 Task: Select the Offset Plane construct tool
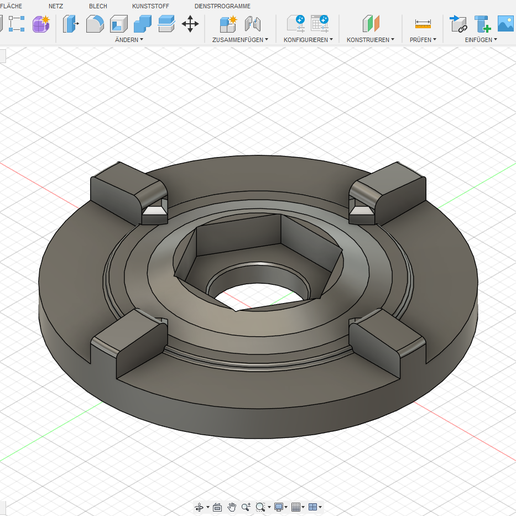[x=371, y=24]
